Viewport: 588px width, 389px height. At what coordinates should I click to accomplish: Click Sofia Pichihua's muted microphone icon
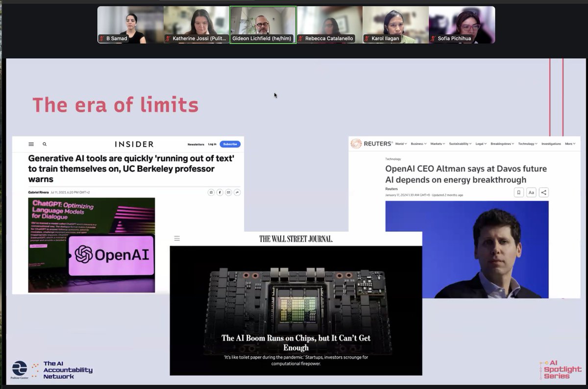point(434,38)
